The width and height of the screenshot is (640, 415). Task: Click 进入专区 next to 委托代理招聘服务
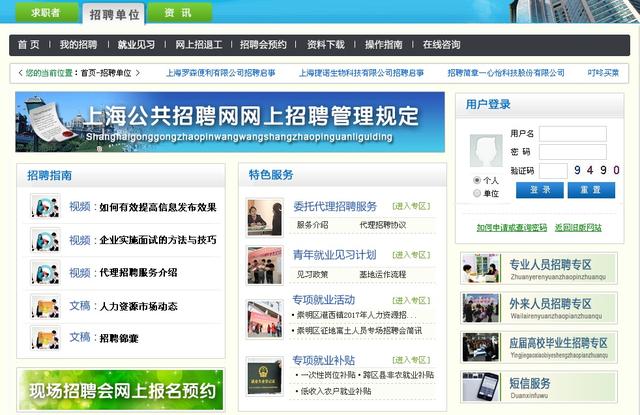point(411,206)
